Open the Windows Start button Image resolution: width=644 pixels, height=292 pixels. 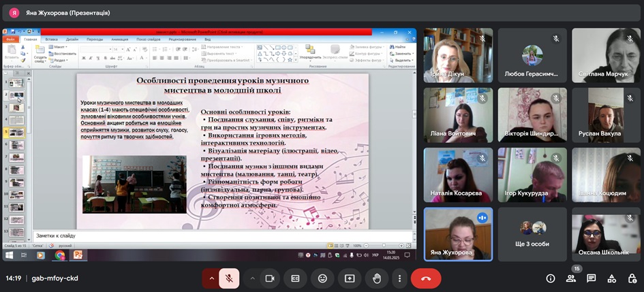click(x=9, y=255)
